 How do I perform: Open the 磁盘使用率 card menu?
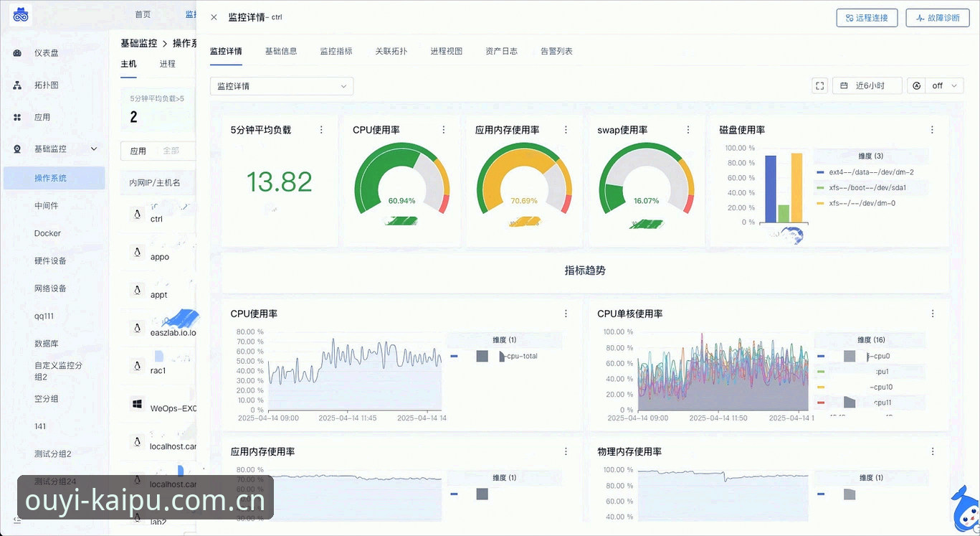pos(932,130)
